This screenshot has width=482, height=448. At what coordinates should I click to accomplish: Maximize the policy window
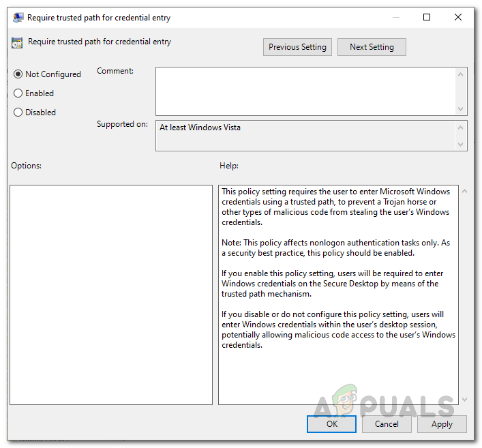(427, 17)
